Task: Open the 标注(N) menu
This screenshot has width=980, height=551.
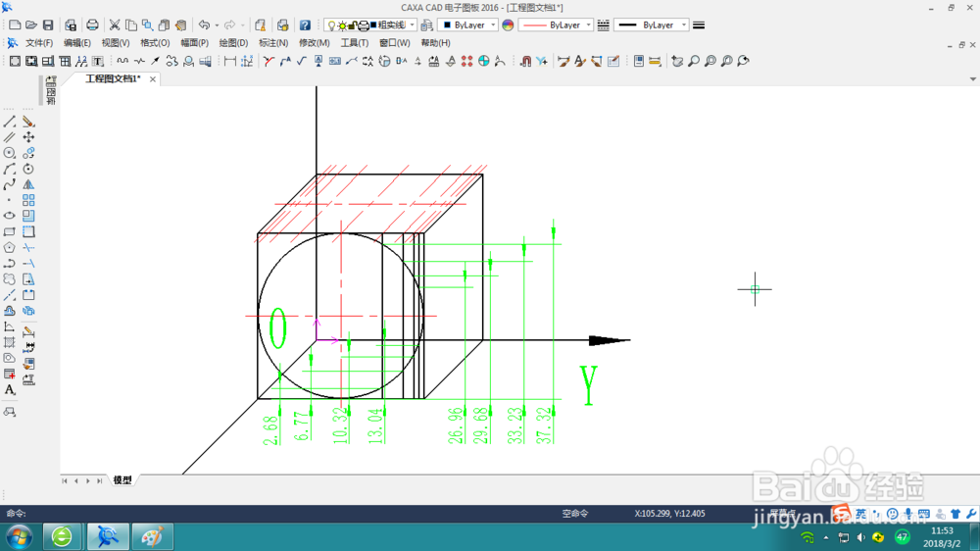Action: coord(273,43)
